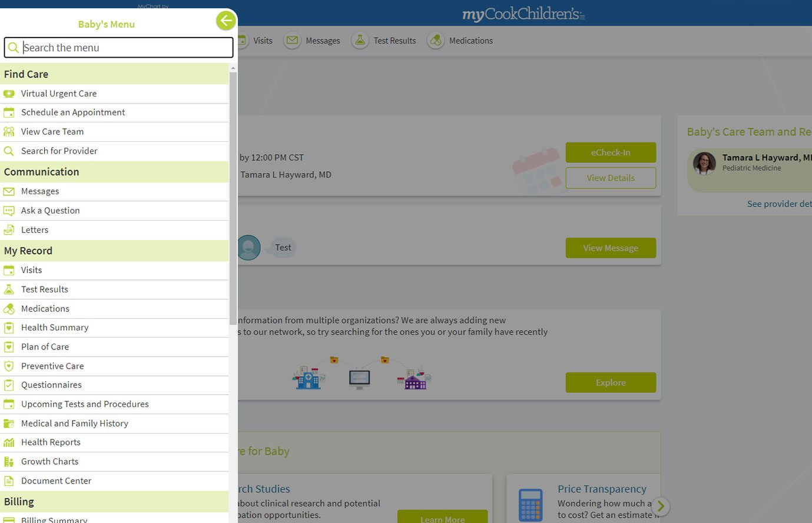The image size is (812, 523).
Task: Click the green back arrow to close menu
Action: click(x=226, y=21)
